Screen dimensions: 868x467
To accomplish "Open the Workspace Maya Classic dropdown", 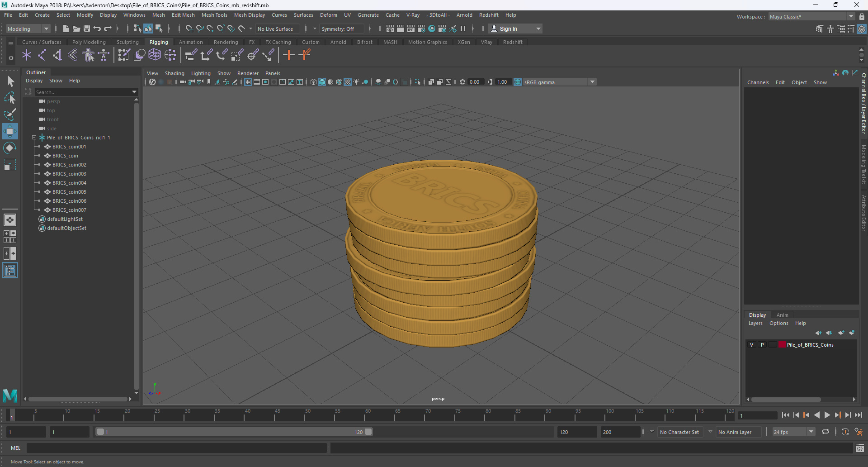I will tap(811, 17).
